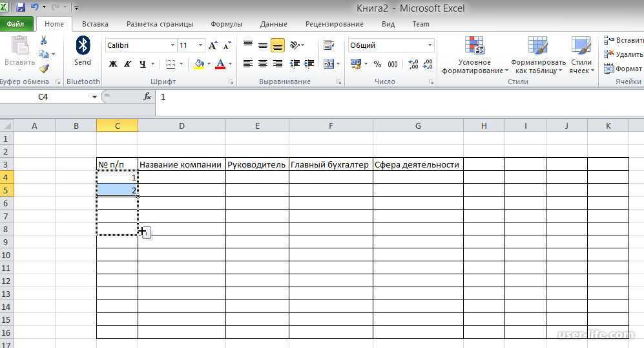
Task: Click the Wrap Text icon
Action: [328, 45]
